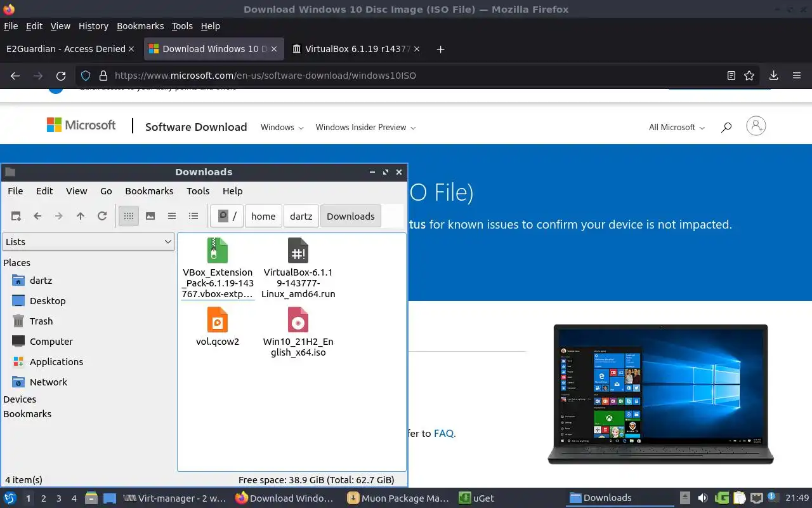Switch to VirtualBox 6.1.19 tab
The width and height of the screenshot is (812, 508).
pos(358,49)
